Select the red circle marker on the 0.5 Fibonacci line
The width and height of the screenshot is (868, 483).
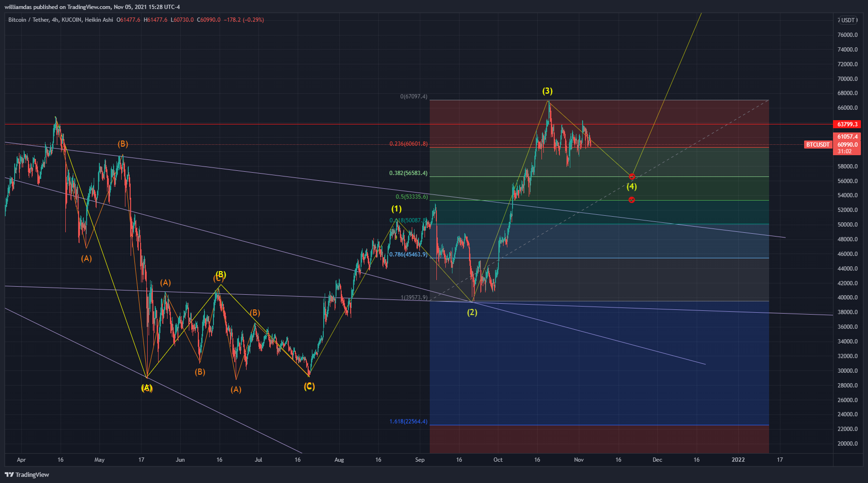coord(632,200)
